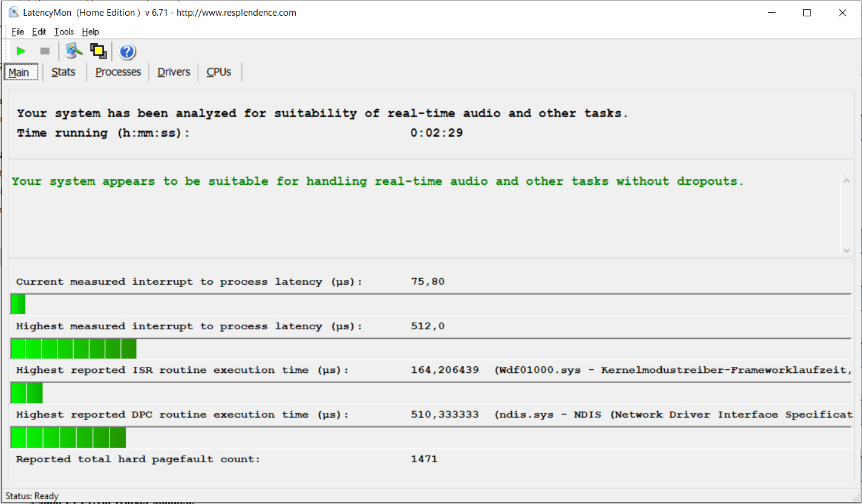This screenshot has height=504, width=862.
Task: Open the Help menu
Action: coord(90,31)
